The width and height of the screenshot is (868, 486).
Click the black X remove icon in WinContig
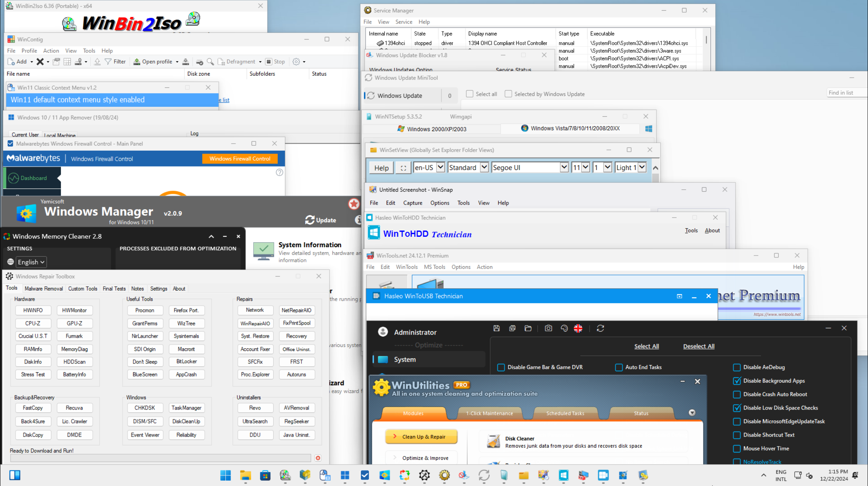point(40,62)
